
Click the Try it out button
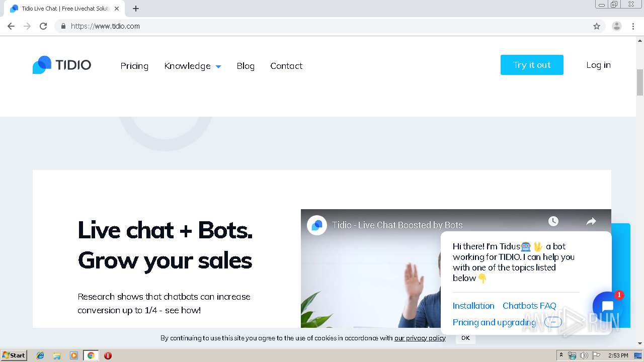532,65
